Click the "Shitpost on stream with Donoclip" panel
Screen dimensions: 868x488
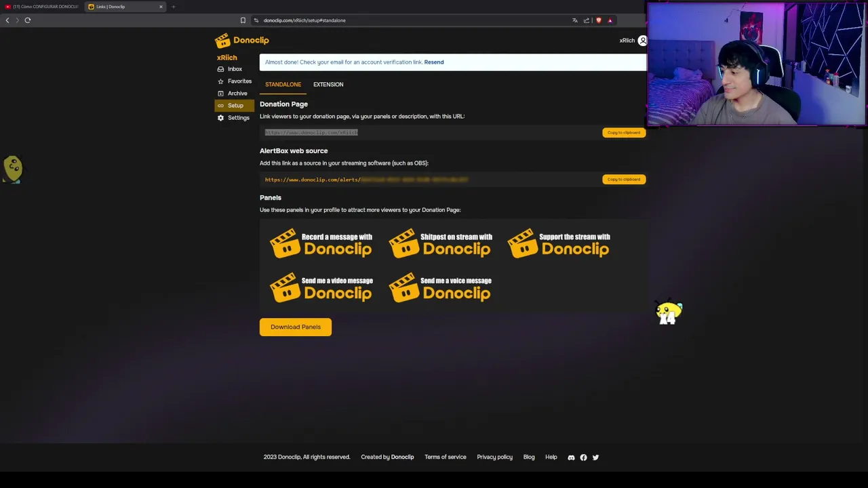click(x=440, y=244)
